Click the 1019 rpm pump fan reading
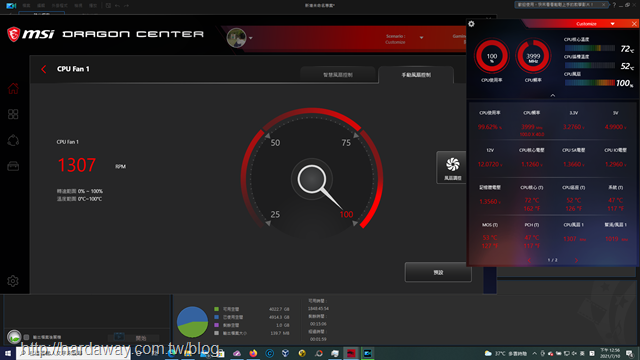640x360 pixels. coord(616,239)
